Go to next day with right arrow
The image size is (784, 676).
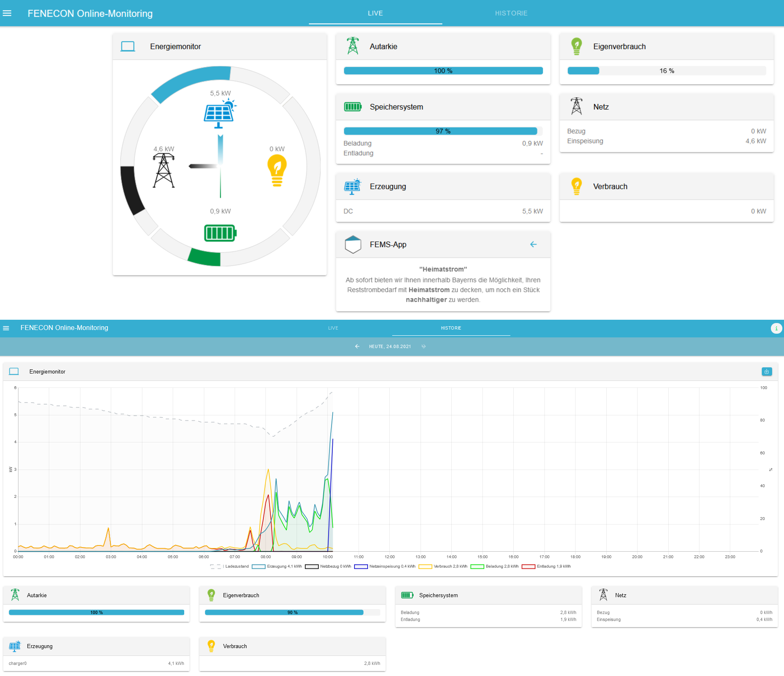click(x=423, y=346)
